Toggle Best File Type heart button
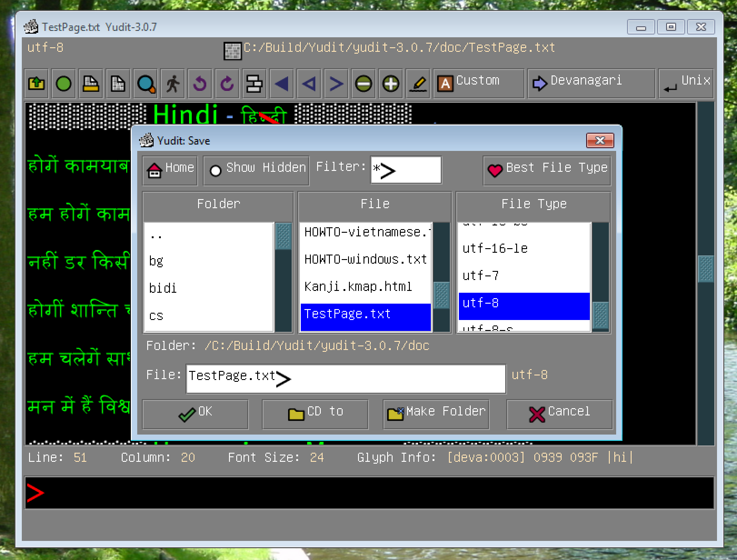Screen dimensions: 737x560 pos(547,170)
